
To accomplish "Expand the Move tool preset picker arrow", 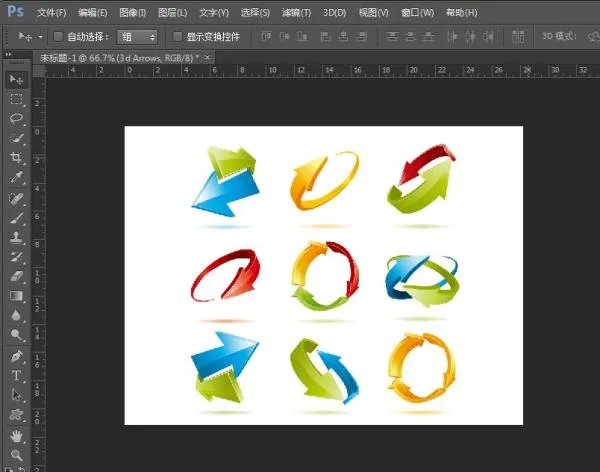I will click(39, 36).
